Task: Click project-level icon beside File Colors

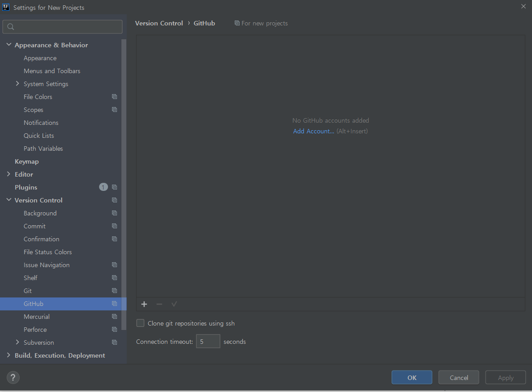Action: tap(114, 97)
